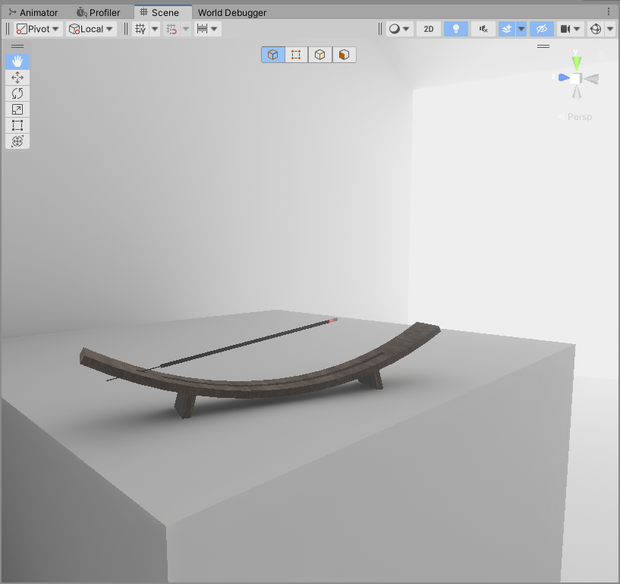620x584 pixels.
Task: Select the Rect transform tool
Action: click(17, 125)
